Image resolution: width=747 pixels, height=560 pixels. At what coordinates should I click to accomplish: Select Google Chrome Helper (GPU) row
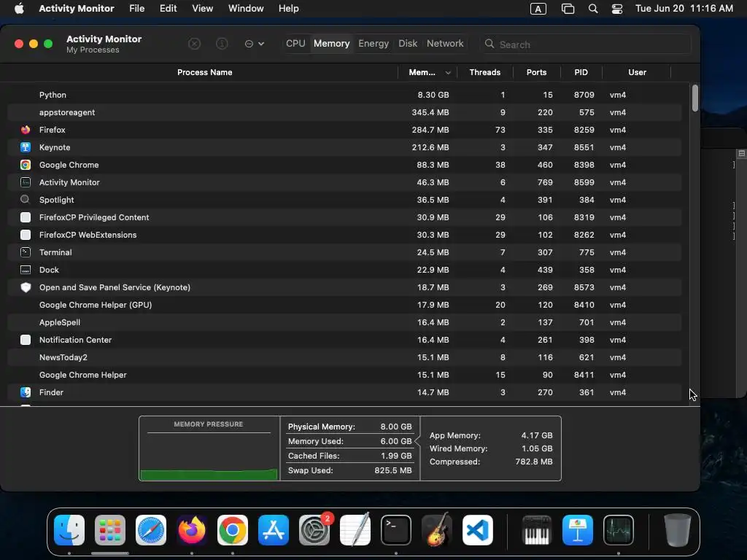[344, 305]
